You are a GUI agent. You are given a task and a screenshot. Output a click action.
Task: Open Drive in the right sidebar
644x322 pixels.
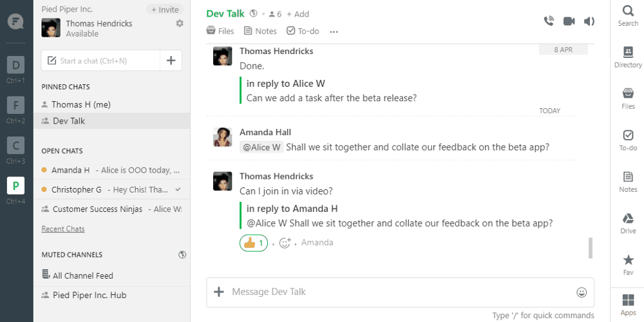tap(628, 223)
